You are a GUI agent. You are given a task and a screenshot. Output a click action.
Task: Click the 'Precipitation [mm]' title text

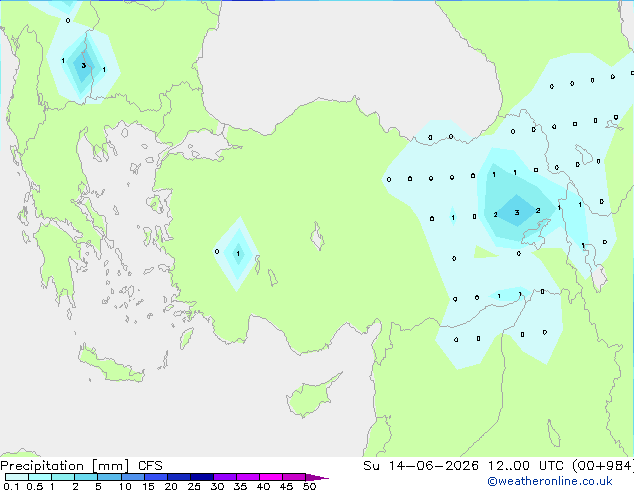pyautogui.click(x=65, y=466)
